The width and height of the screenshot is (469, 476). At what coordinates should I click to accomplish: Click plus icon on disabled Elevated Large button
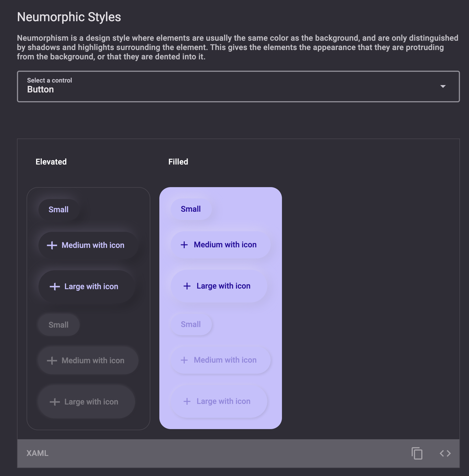point(55,402)
